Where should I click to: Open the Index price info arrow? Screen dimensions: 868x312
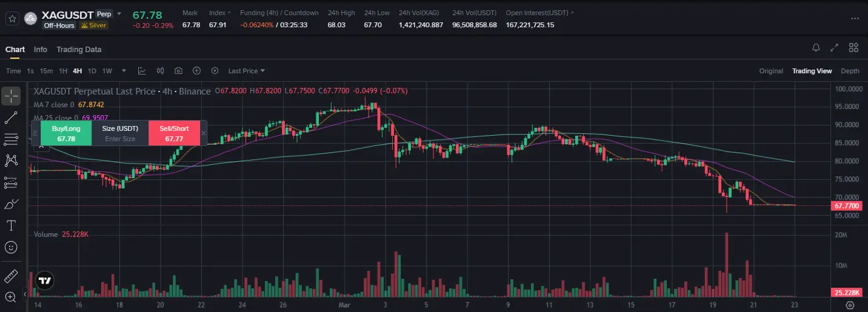(230, 13)
